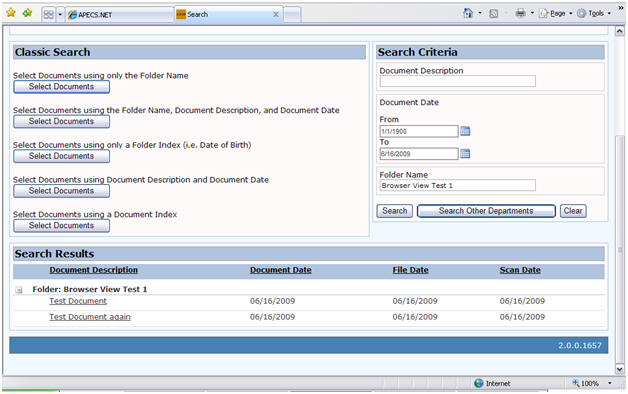This screenshot has width=628, height=394.
Task: Click the Search button
Action: coord(395,211)
